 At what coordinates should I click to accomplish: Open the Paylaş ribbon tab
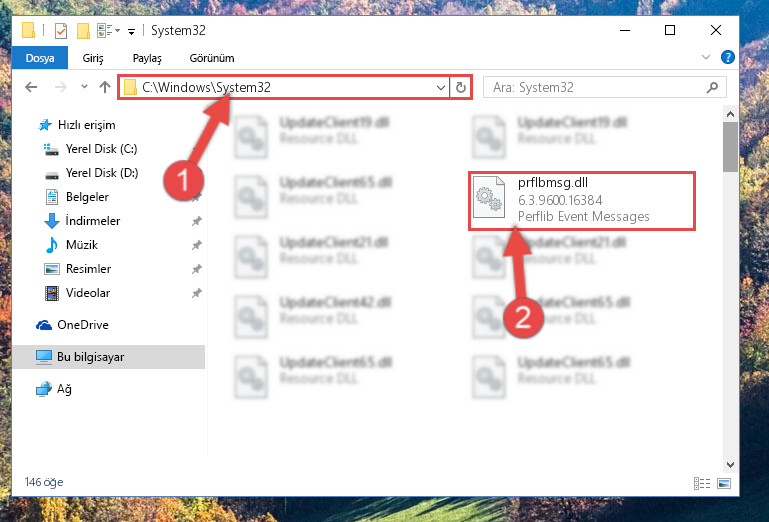pyautogui.click(x=147, y=58)
